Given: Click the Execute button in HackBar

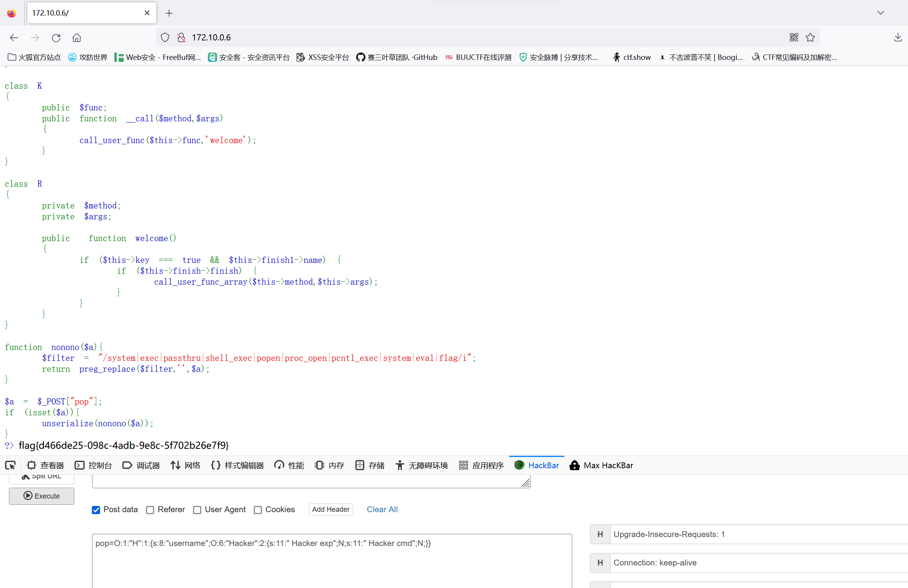Looking at the screenshot, I should [x=42, y=496].
